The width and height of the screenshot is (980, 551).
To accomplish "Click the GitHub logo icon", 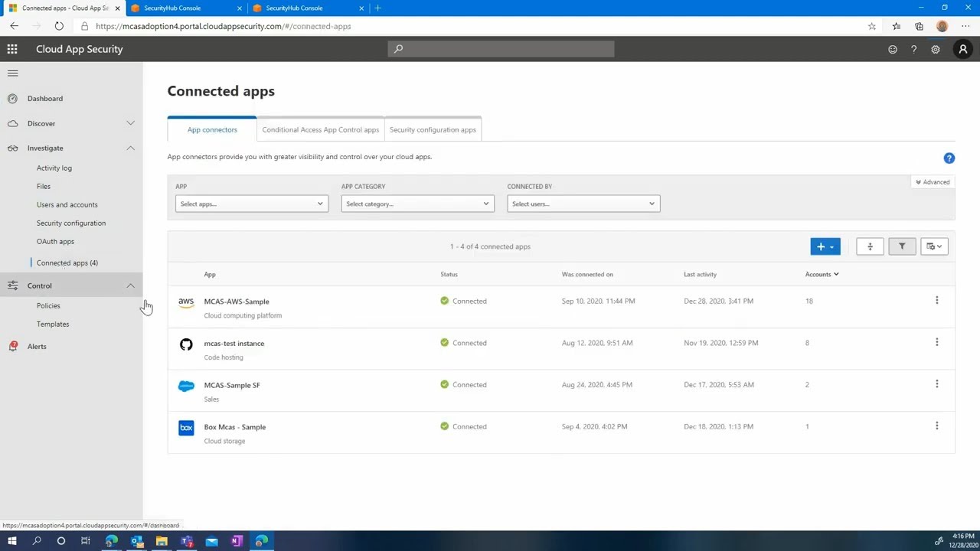I will (x=186, y=344).
